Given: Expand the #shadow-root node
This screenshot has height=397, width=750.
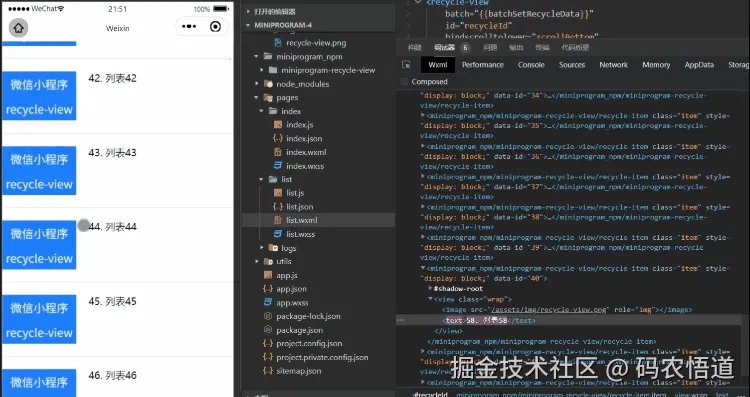Looking at the screenshot, I should tap(430, 288).
